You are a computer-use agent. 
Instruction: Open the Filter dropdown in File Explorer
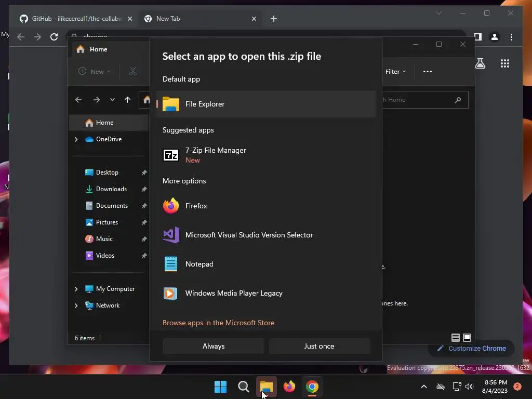pyautogui.click(x=395, y=72)
